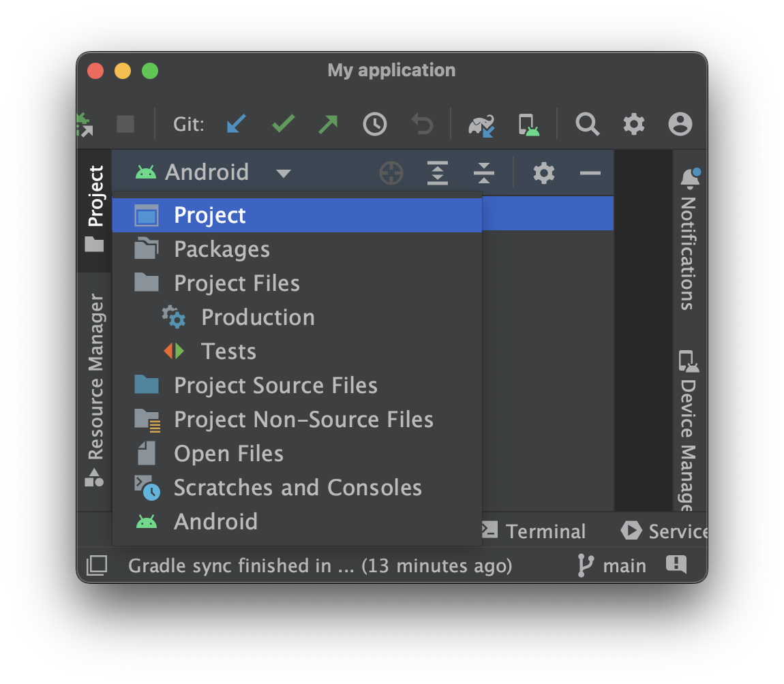This screenshot has height=684, width=784.
Task: Click the Git update project arrow
Action: click(x=236, y=124)
